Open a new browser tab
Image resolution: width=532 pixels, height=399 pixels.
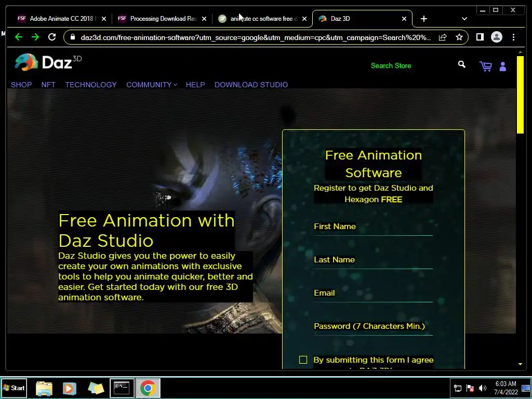click(424, 19)
